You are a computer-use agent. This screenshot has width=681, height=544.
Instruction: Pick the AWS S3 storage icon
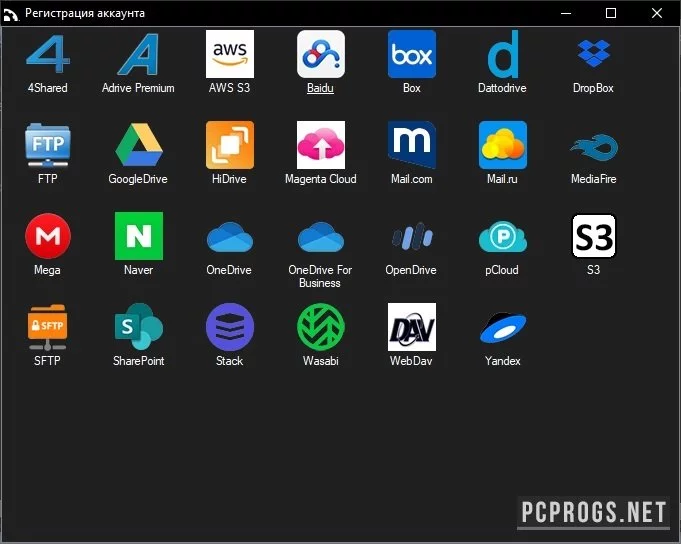tap(230, 54)
